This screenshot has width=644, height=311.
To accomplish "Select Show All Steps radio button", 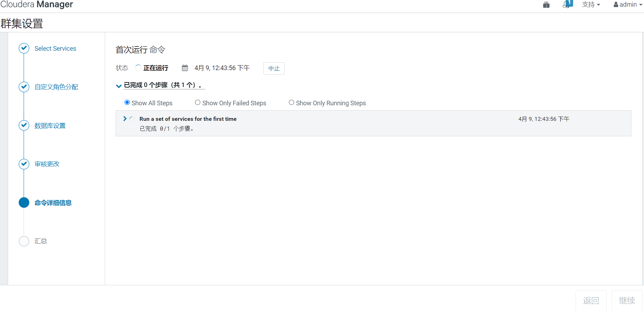I will 127,102.
